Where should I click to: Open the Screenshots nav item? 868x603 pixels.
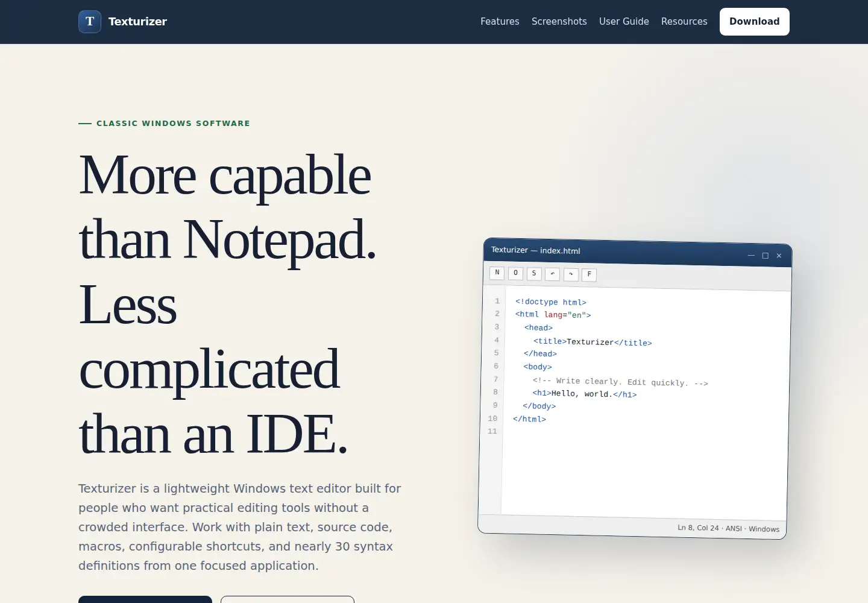[559, 22]
